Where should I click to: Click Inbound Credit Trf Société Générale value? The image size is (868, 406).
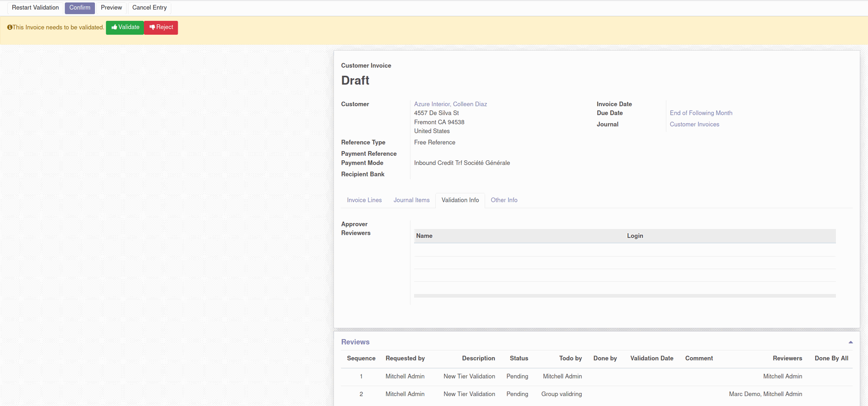pyautogui.click(x=462, y=163)
